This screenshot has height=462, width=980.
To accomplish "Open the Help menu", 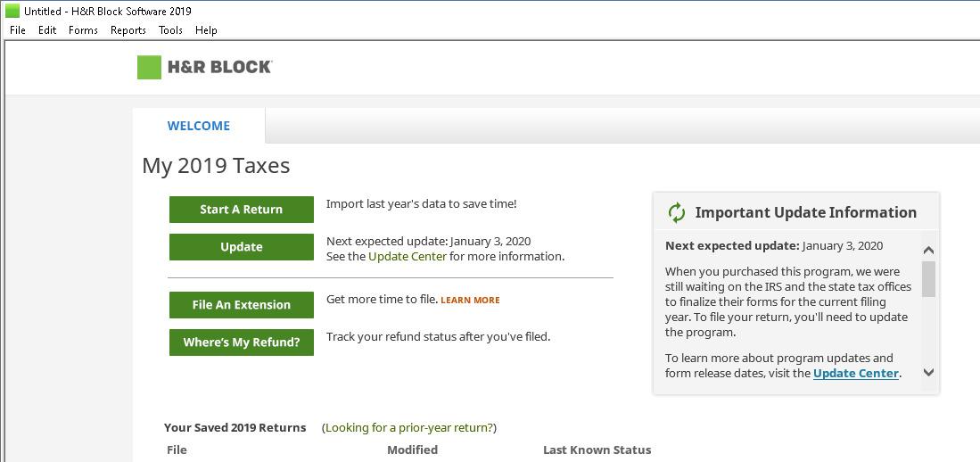I will [x=206, y=30].
